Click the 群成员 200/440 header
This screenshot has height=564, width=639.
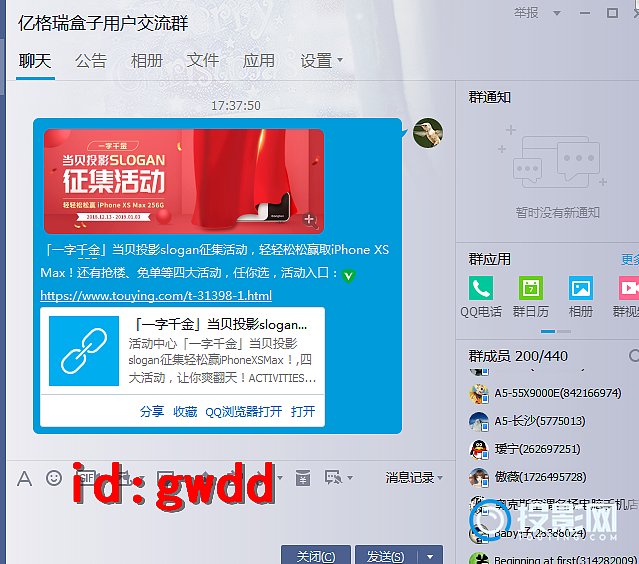[518, 356]
